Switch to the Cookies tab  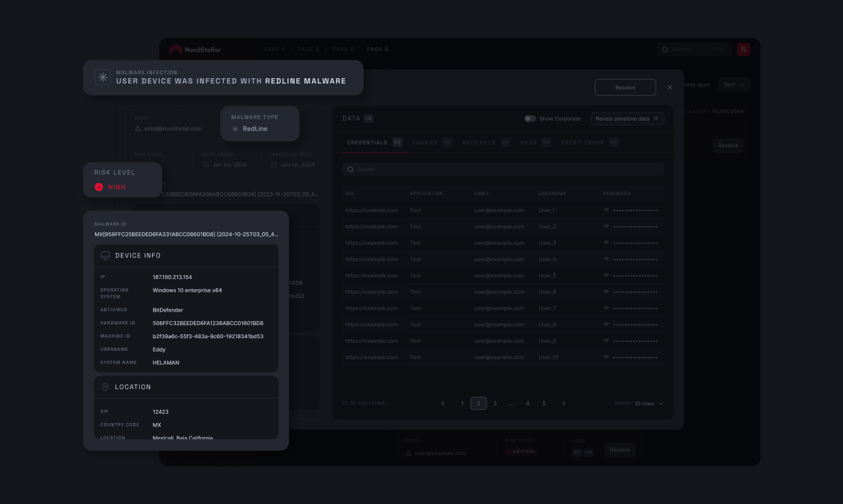click(x=431, y=143)
